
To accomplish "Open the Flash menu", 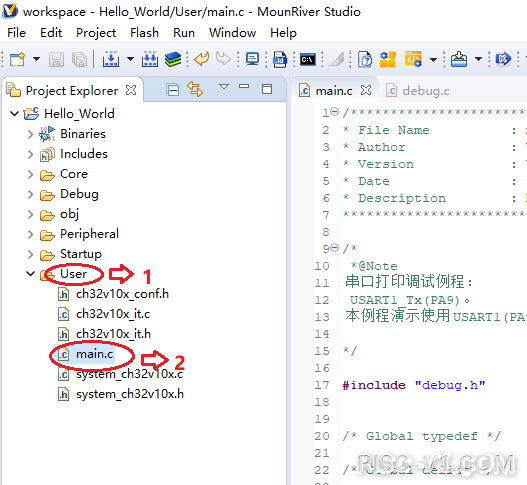I will (x=145, y=33).
